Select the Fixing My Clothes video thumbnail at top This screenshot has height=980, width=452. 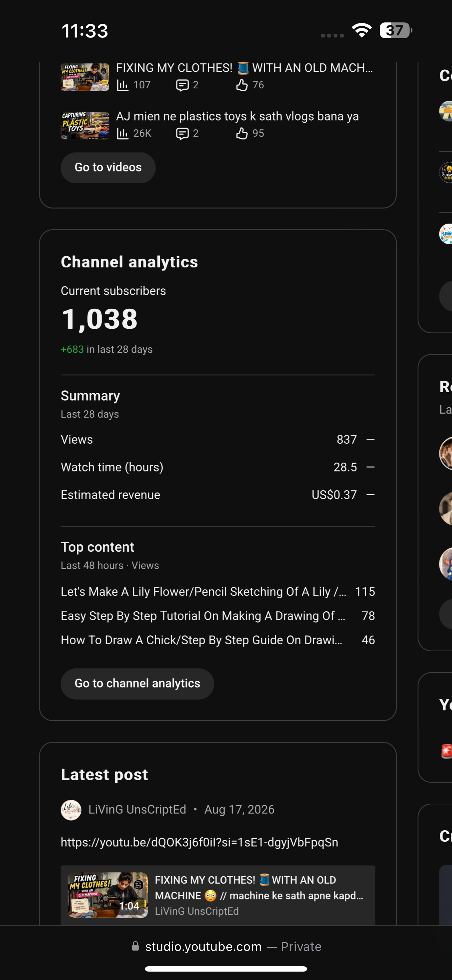point(85,77)
